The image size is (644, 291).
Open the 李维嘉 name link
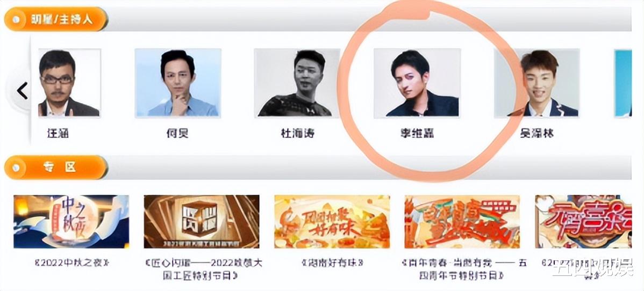(417, 133)
